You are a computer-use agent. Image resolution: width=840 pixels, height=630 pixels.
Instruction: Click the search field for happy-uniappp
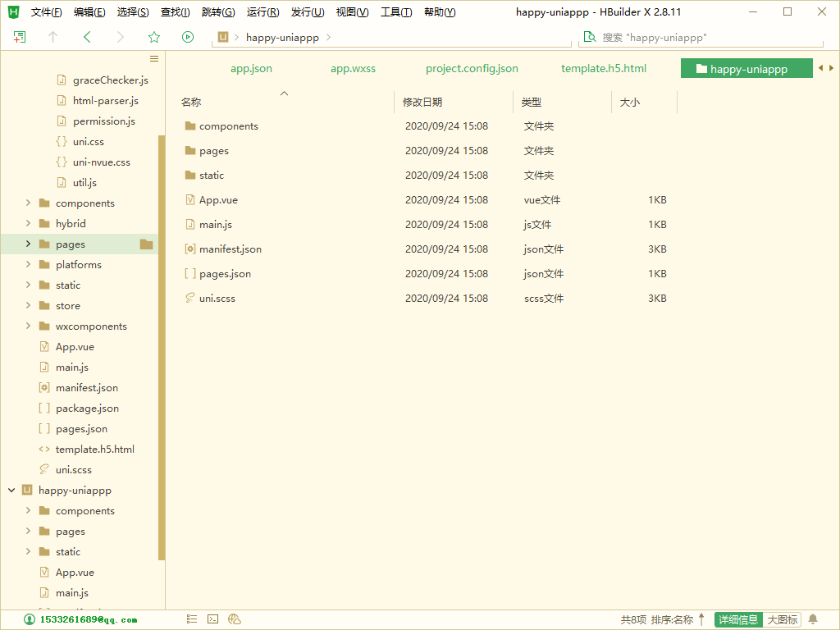pos(701,38)
